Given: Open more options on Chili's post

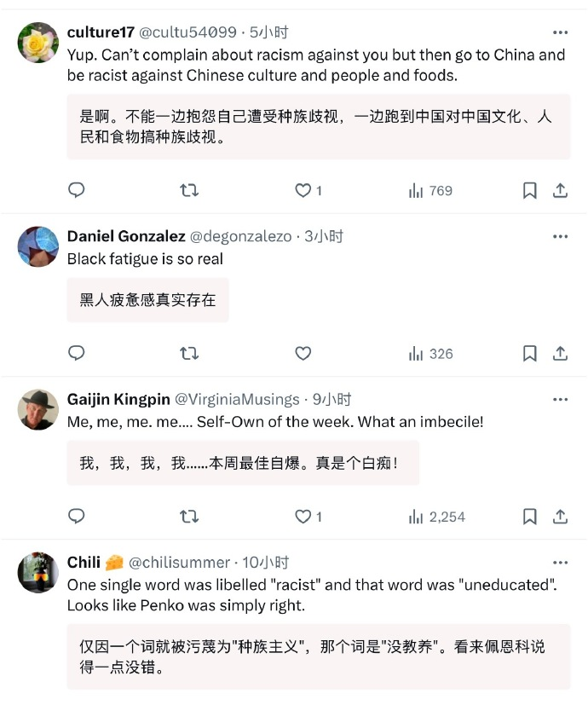Looking at the screenshot, I should pos(560,563).
